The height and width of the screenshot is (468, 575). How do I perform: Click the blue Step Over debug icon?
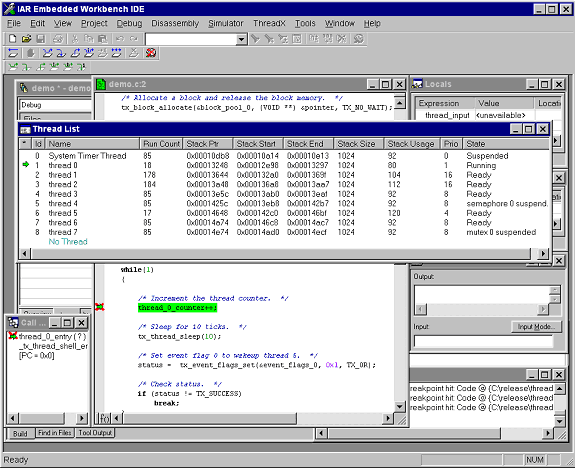click(x=47, y=53)
